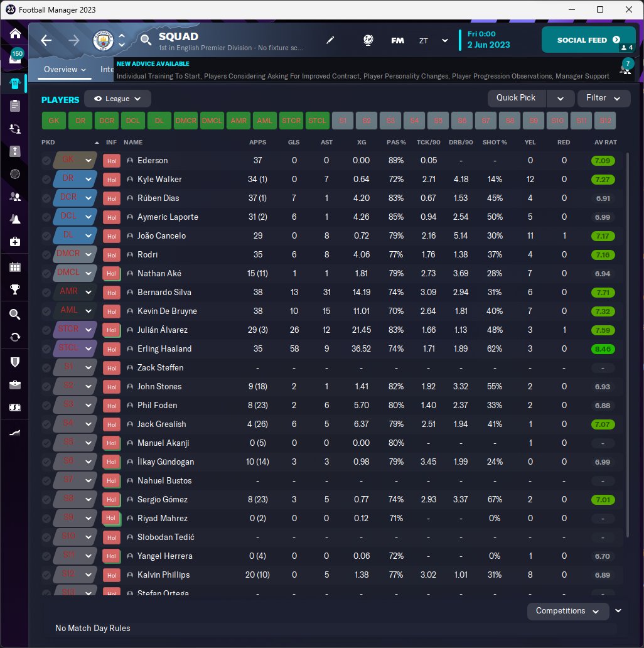644x648 pixels.
Task: Sort by the PKD column header
Action: (x=48, y=142)
